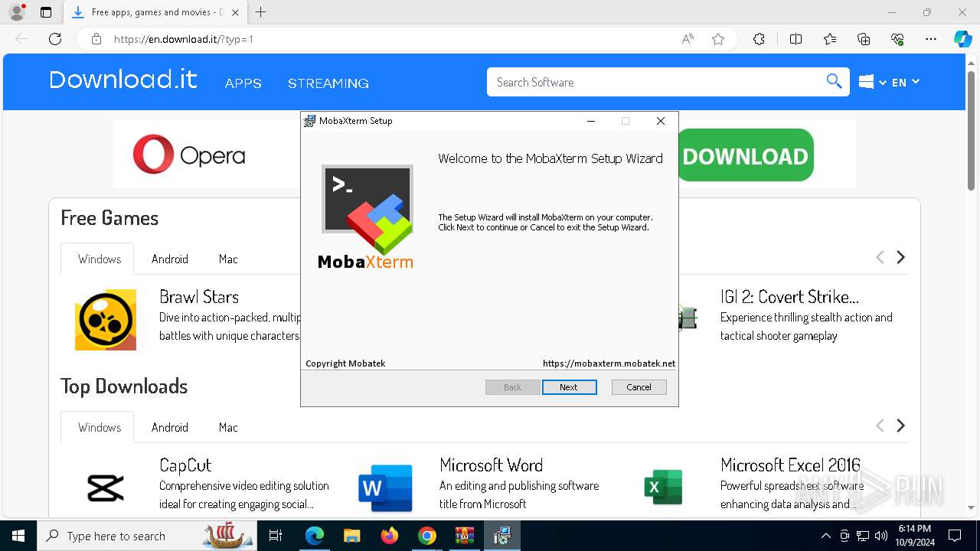Open the Microsoft Word app icon
This screenshot has height=551, width=980.
[x=386, y=487]
